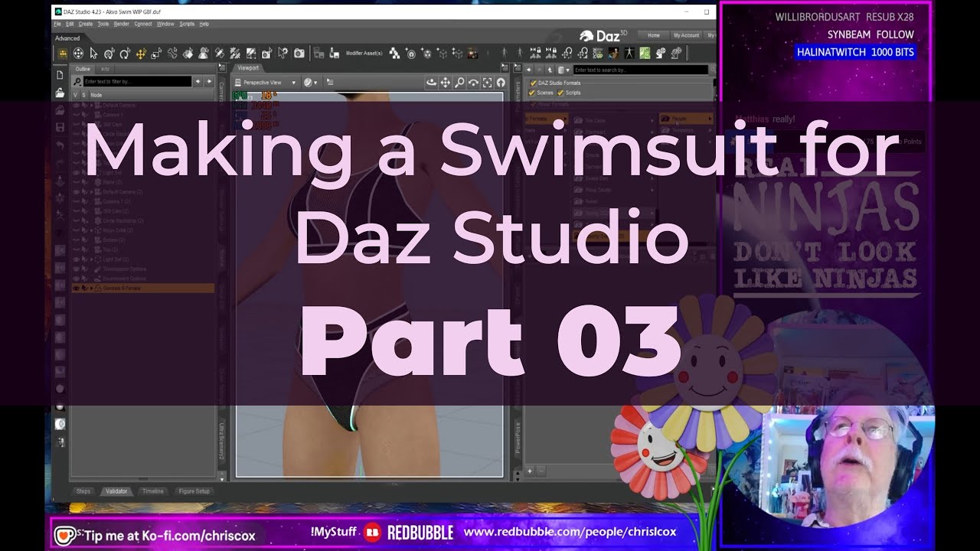The width and height of the screenshot is (980, 551).
Task: Click the magnifier icon in Outline filter
Action: [x=77, y=81]
